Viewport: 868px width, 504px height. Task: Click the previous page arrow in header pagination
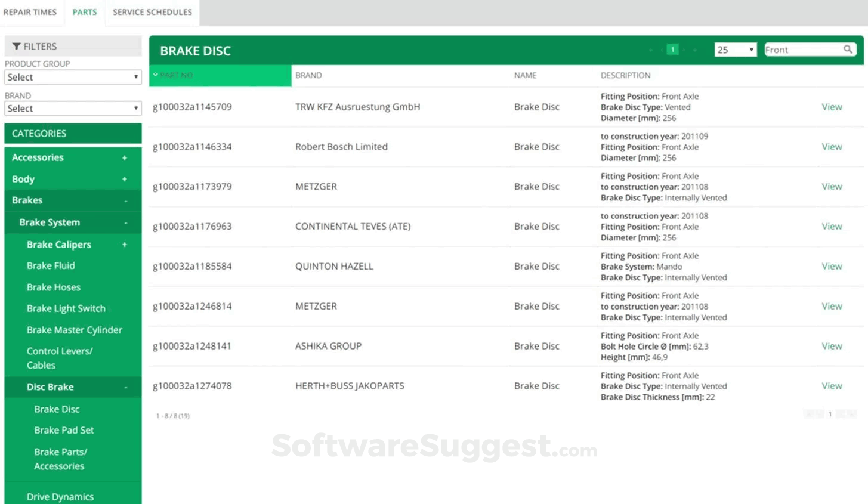662,50
